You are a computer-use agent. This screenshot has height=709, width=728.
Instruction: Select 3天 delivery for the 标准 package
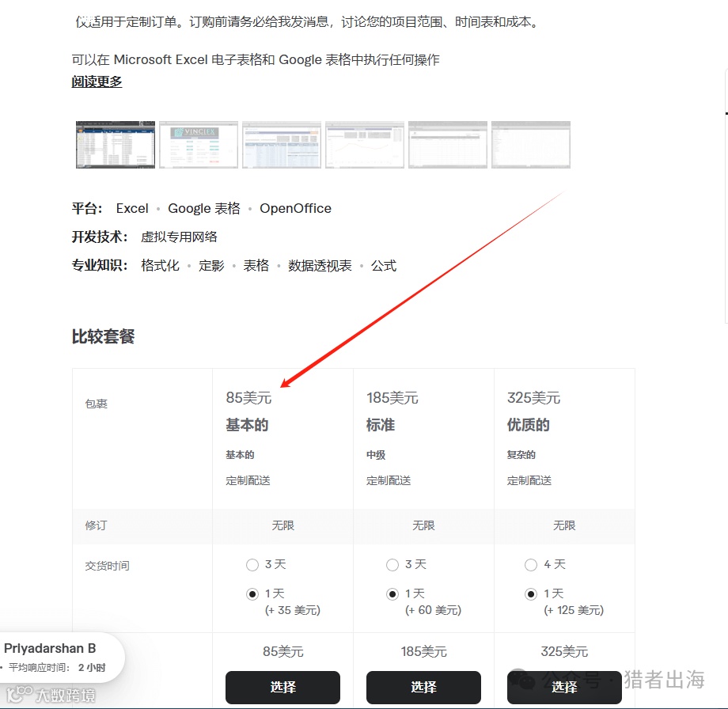click(392, 564)
